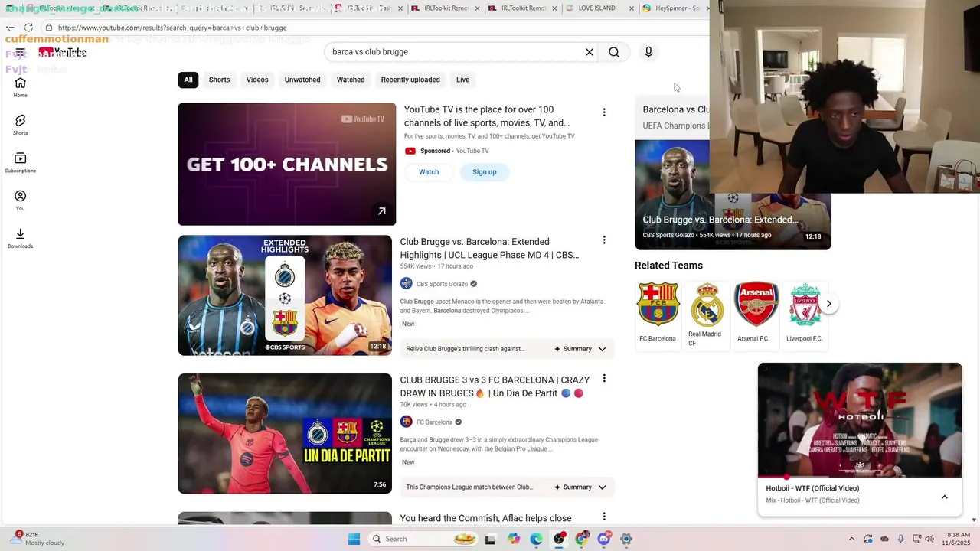Viewport: 980px width, 551px height.
Task: Open OBS Studio from the taskbar
Action: click(x=559, y=539)
